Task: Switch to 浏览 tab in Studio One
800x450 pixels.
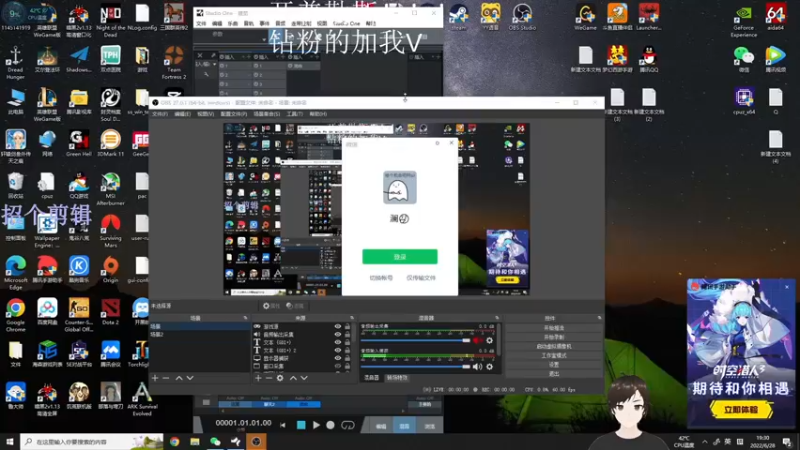Action: pos(430,426)
